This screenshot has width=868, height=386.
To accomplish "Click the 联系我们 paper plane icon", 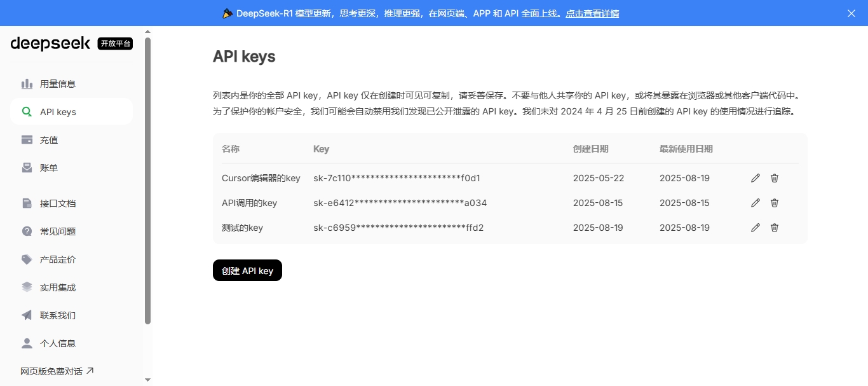I will point(27,315).
